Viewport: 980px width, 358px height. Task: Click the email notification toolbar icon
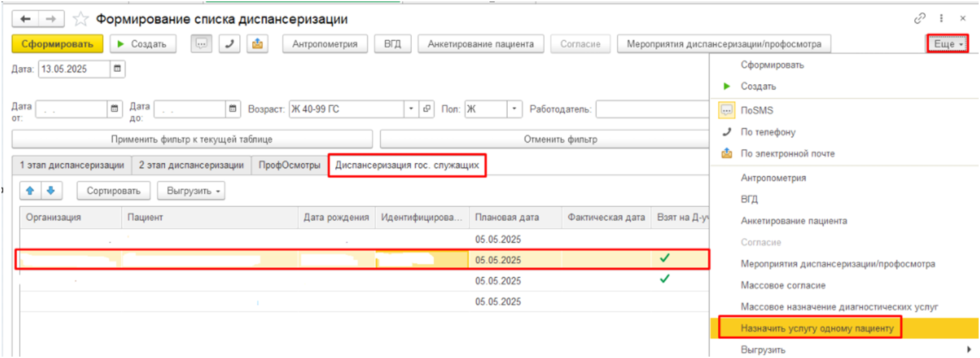(257, 44)
